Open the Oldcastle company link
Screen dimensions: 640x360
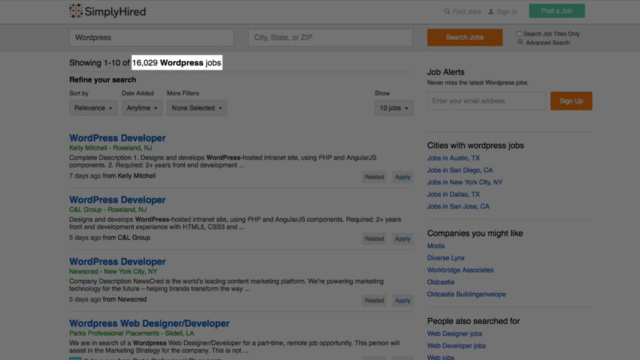pyautogui.click(x=440, y=282)
